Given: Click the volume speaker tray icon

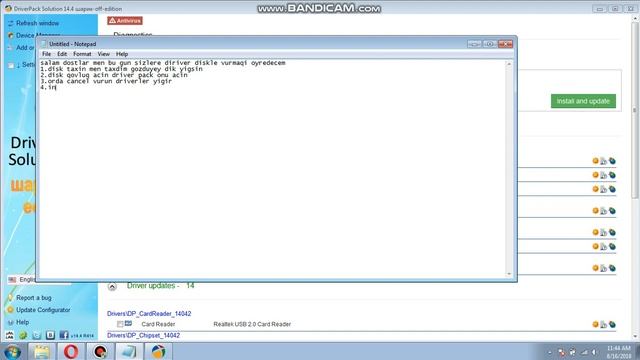Looking at the screenshot, I should pos(594,352).
